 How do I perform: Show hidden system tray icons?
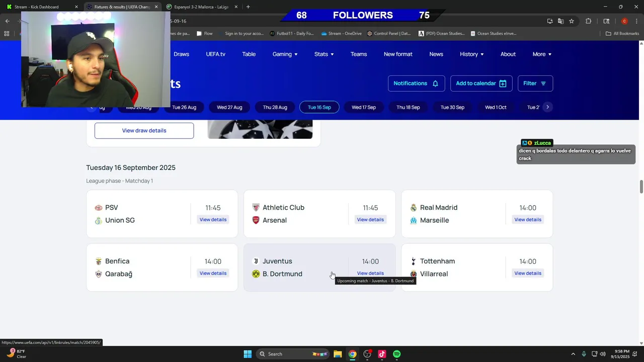click(573, 354)
